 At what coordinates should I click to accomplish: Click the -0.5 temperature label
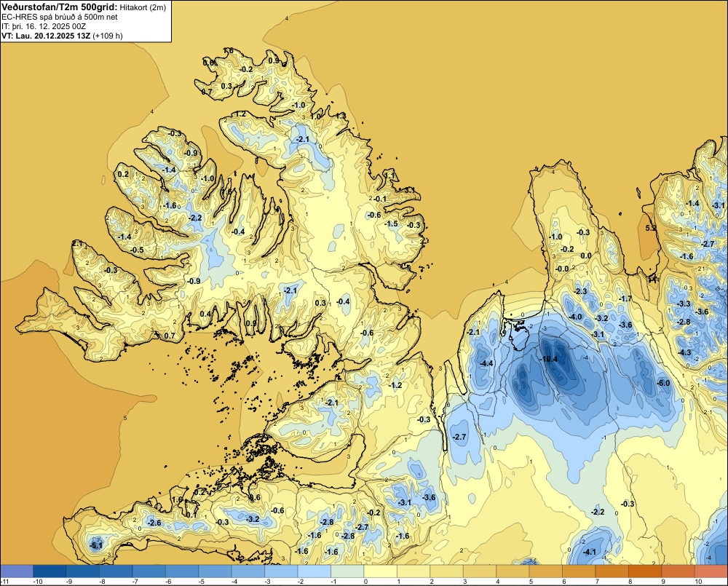(x=137, y=250)
